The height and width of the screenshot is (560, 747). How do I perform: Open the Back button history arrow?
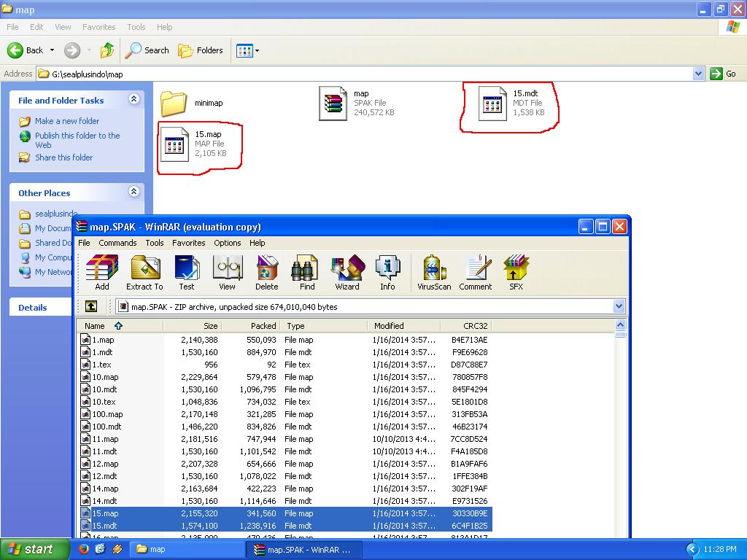point(52,50)
